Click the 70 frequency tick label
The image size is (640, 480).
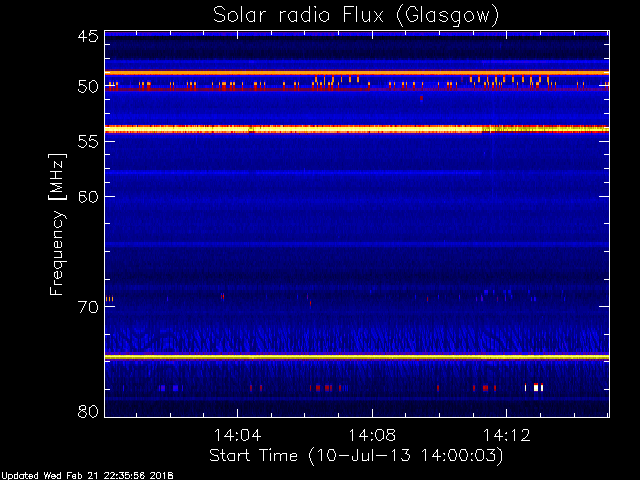click(x=88, y=307)
